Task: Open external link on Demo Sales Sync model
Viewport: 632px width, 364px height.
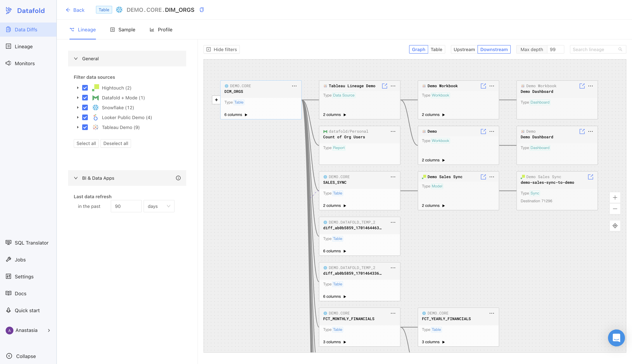Action: point(483,177)
